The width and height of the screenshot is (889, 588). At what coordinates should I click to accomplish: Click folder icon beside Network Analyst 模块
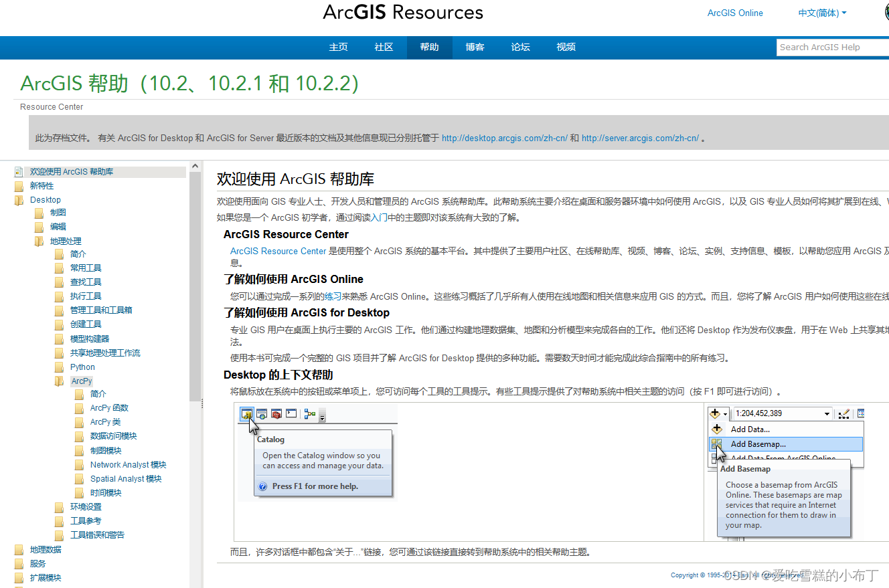(x=79, y=465)
